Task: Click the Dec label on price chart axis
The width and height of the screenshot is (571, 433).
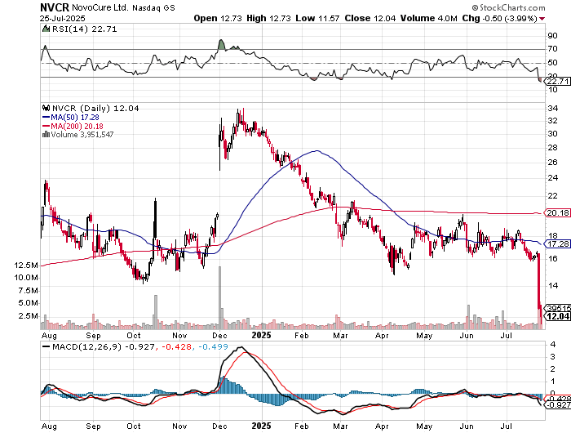Action: (220, 335)
